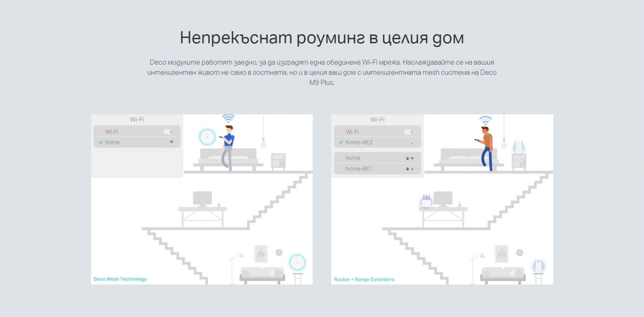Click the range extender beside the right panel's sofa
644x317 pixels.
[x=539, y=266]
